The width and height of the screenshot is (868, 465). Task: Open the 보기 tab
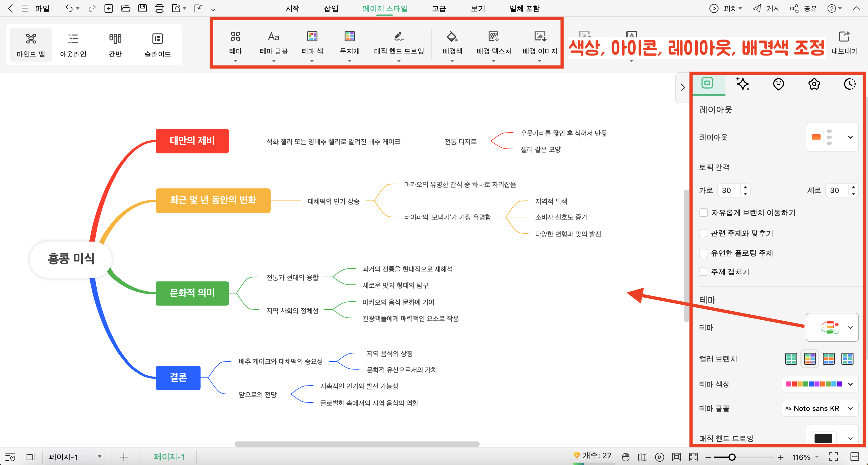coord(477,8)
